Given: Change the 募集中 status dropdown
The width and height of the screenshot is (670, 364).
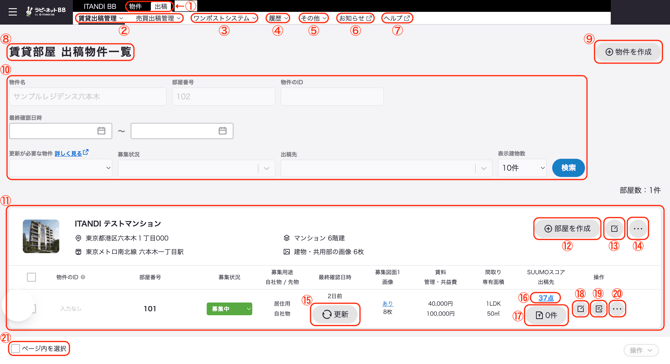Looking at the screenshot, I should click(x=229, y=308).
